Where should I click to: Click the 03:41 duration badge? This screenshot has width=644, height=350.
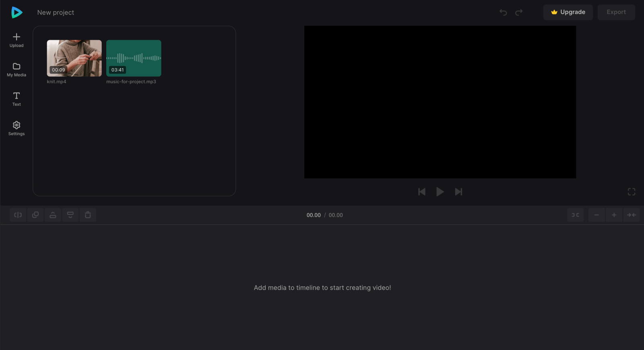click(x=118, y=70)
